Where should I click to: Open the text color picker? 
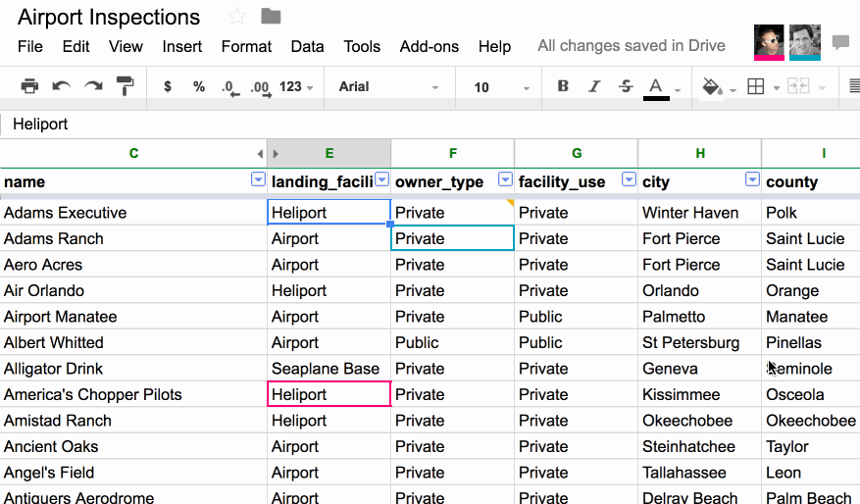[656, 88]
